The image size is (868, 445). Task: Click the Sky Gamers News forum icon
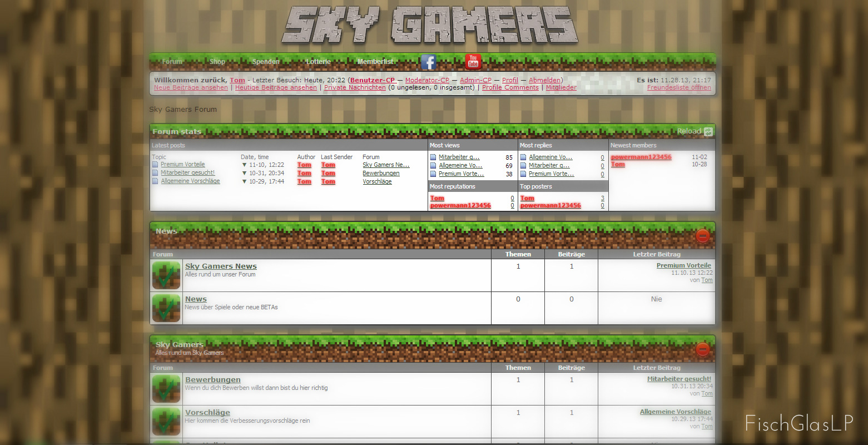pyautogui.click(x=166, y=275)
